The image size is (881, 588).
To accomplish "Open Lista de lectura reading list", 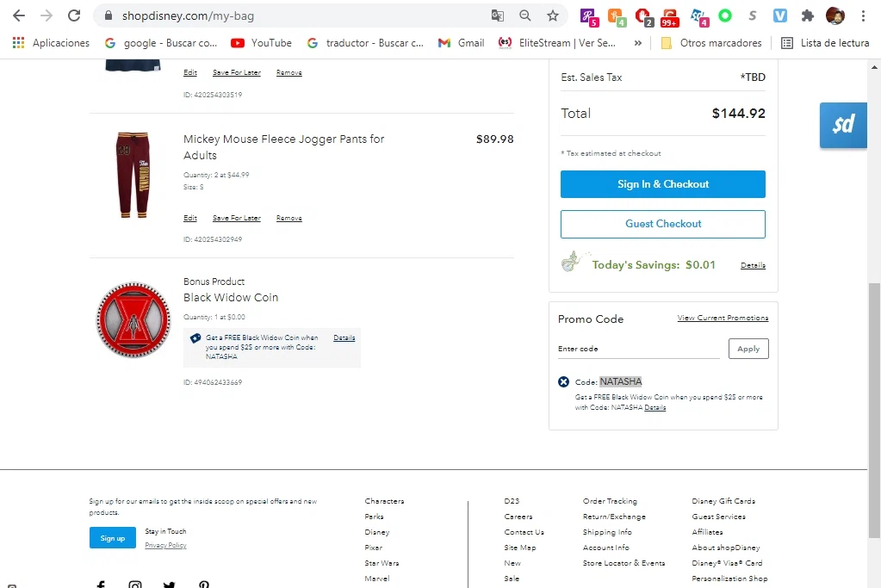I will 825,43.
